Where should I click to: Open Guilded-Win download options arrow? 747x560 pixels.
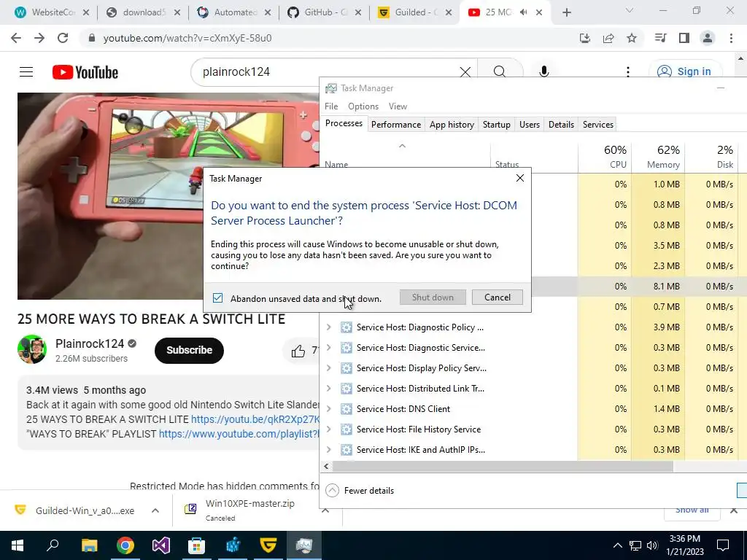coord(155,510)
